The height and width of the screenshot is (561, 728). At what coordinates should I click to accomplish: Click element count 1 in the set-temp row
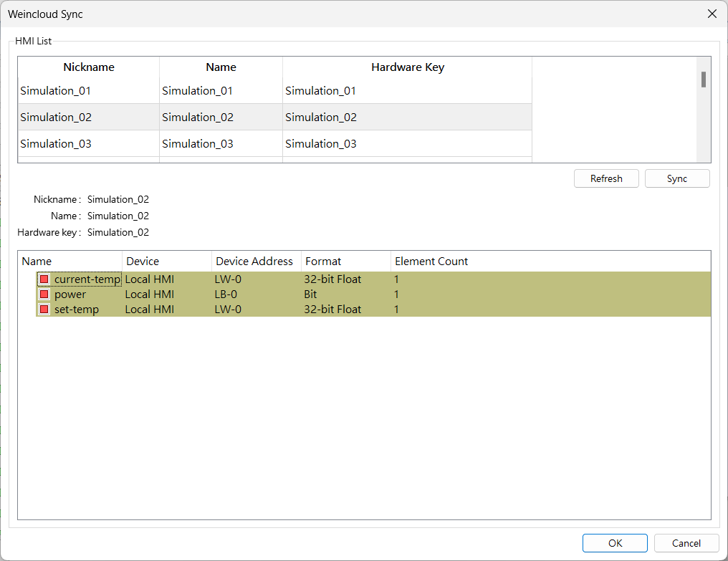click(396, 310)
